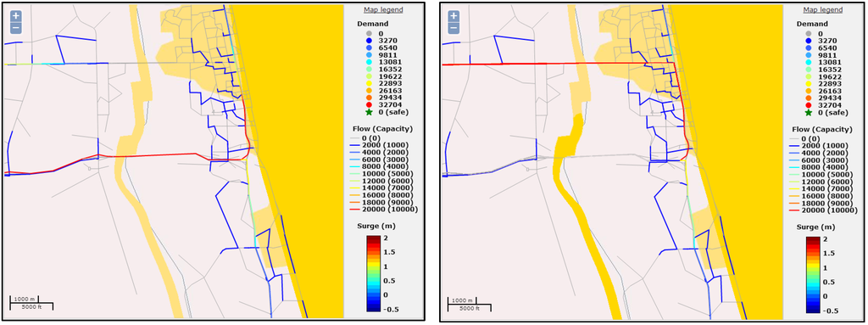Select orange 26163 demand dot, left legend
This screenshot has height=325, width=868.
click(x=370, y=90)
